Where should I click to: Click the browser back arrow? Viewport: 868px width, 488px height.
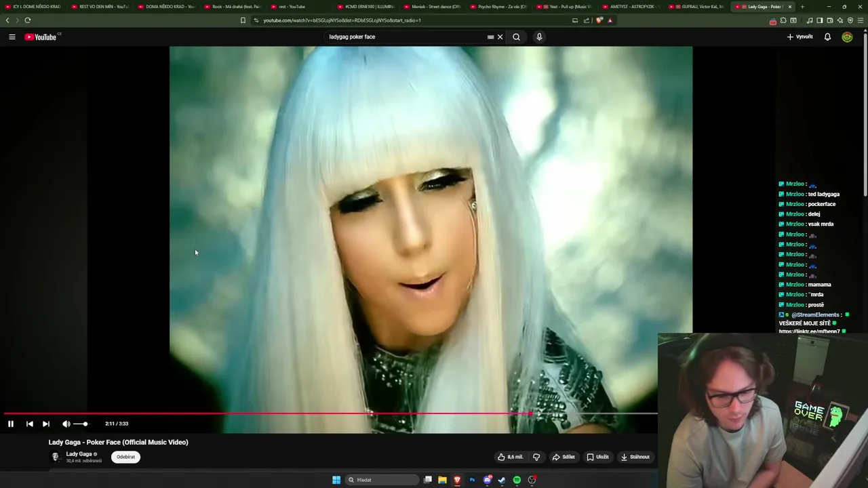point(7,20)
